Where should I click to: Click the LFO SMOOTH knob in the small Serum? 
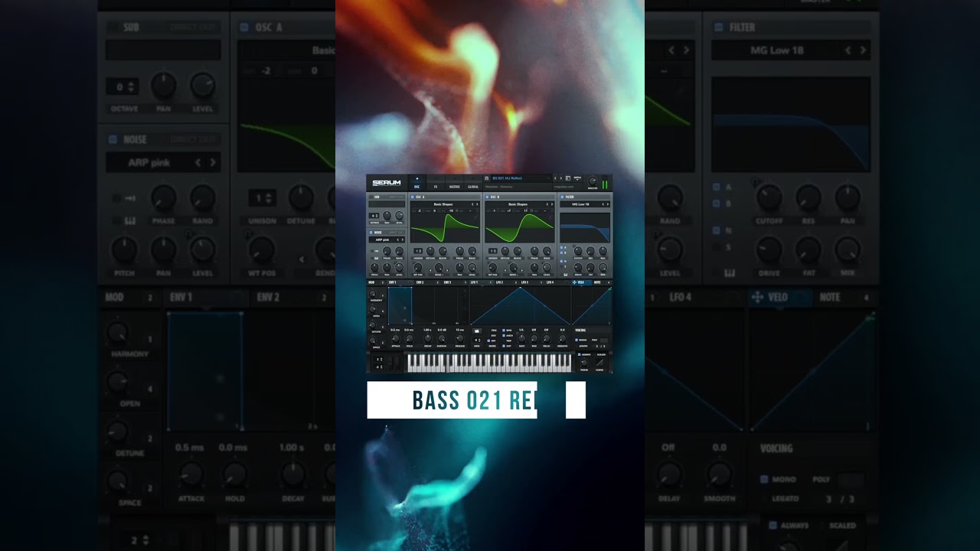click(562, 338)
